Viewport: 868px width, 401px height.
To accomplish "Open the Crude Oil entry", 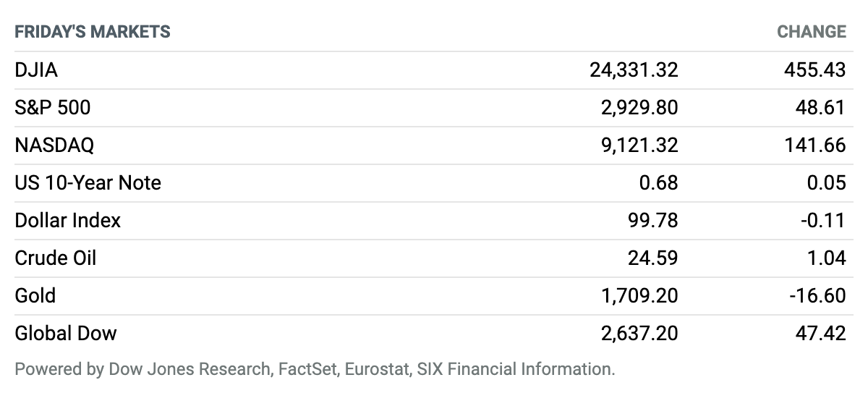I will coord(56,258).
